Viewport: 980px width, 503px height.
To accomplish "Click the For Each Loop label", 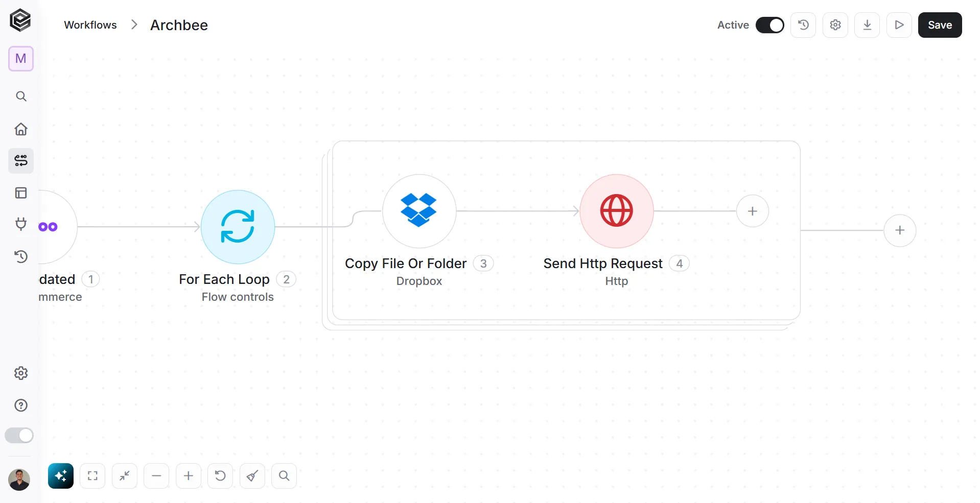I will [224, 279].
